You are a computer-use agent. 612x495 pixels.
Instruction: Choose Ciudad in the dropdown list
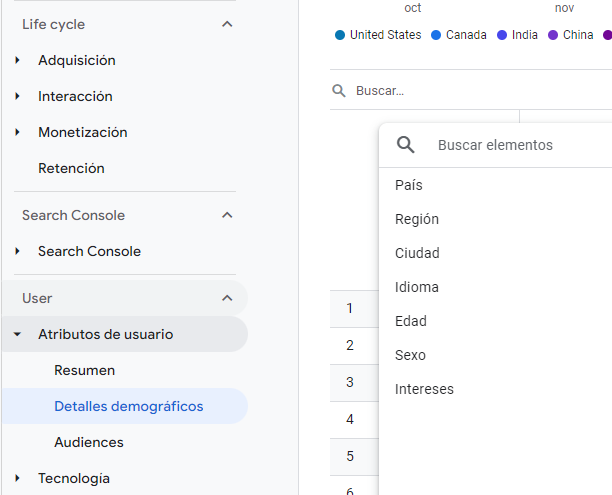pyautogui.click(x=417, y=253)
